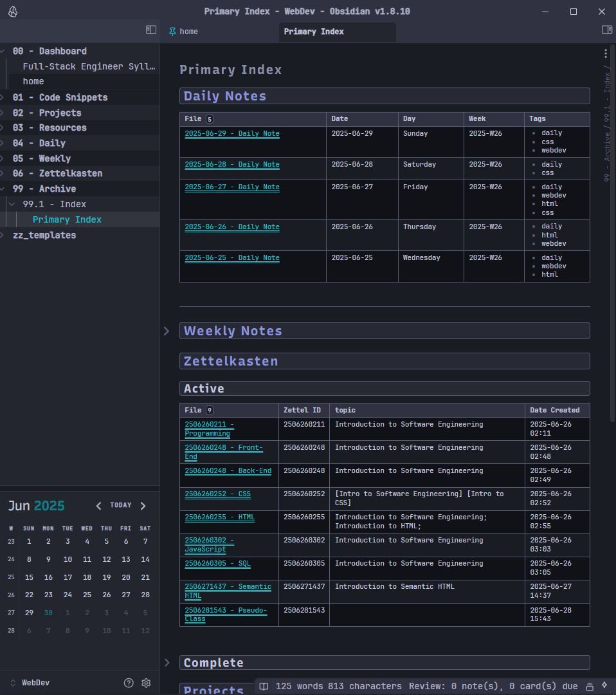Image resolution: width=616 pixels, height=695 pixels.
Task: Open the 2506260252 - CSS zettel link
Action: pos(217,494)
